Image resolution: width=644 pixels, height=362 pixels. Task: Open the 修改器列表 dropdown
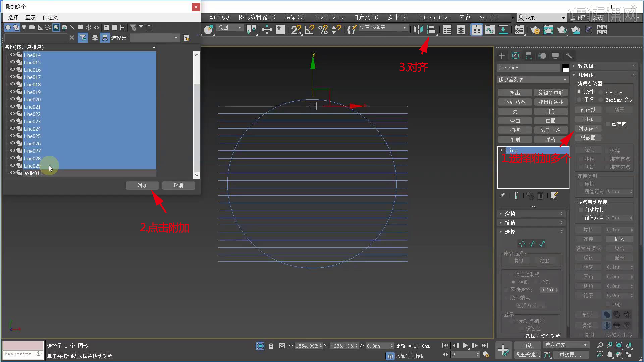point(533,79)
